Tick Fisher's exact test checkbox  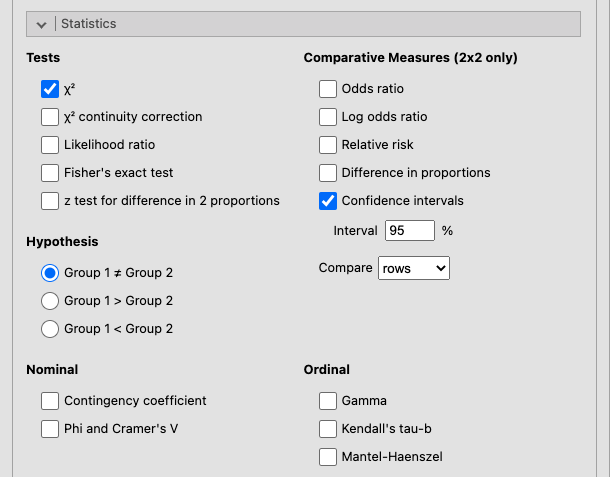[x=50, y=173]
